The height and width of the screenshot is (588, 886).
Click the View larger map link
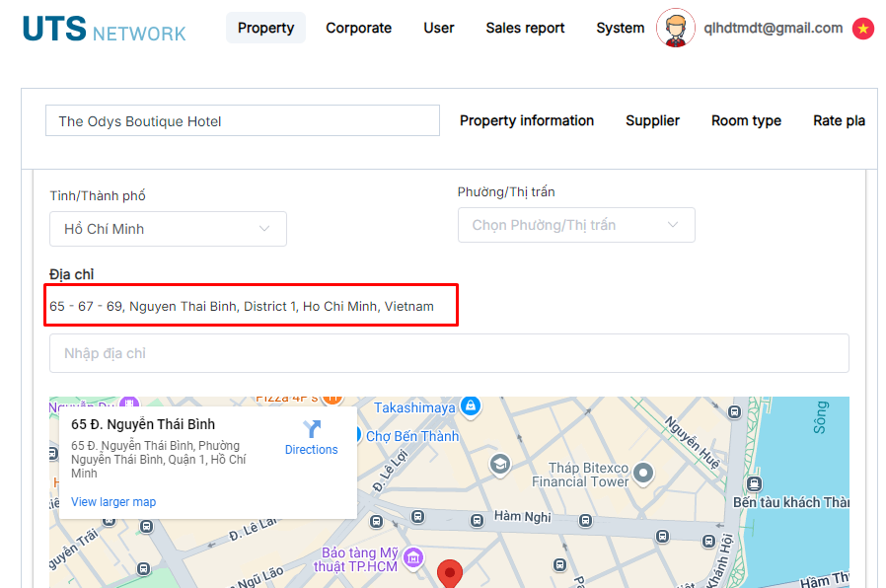click(113, 502)
